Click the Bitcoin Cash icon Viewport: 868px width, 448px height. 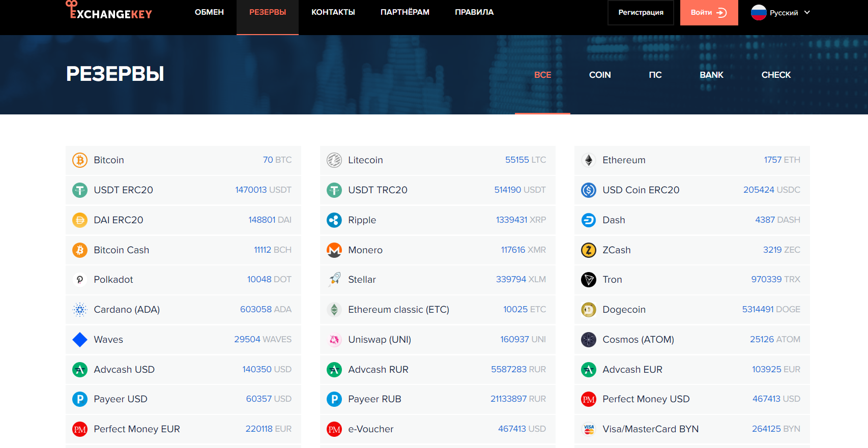click(80, 250)
